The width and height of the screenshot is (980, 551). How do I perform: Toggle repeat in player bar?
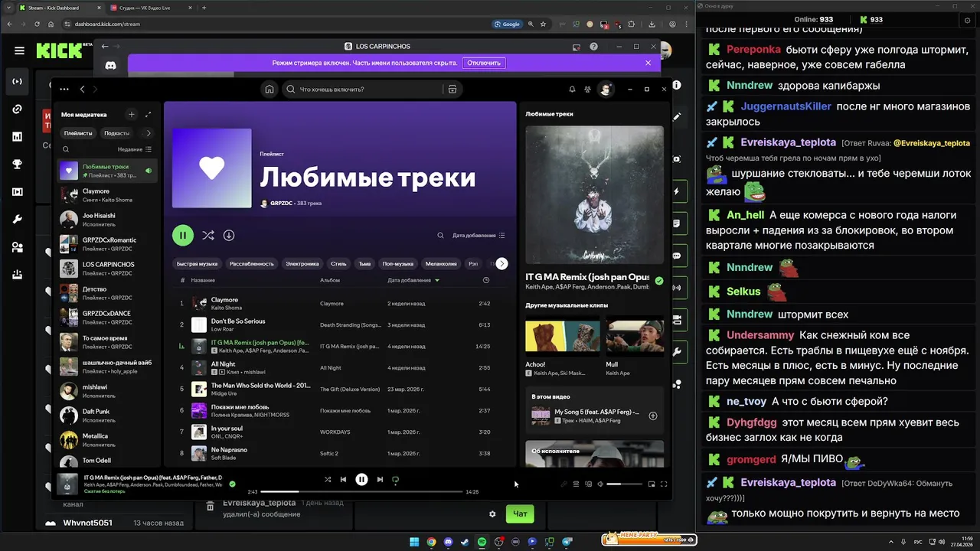(x=396, y=480)
